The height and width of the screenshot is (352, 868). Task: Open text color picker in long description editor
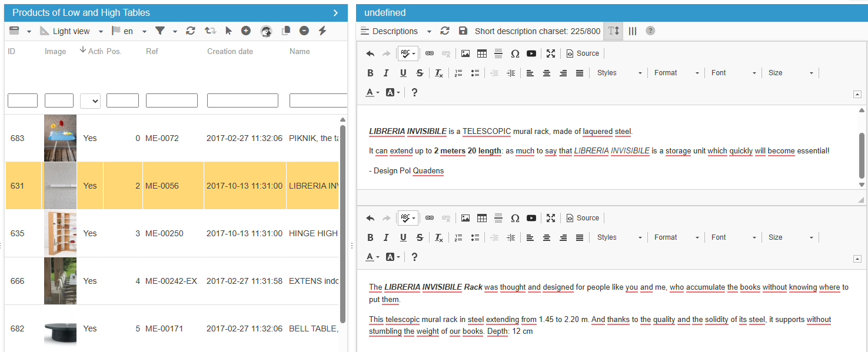373,257
